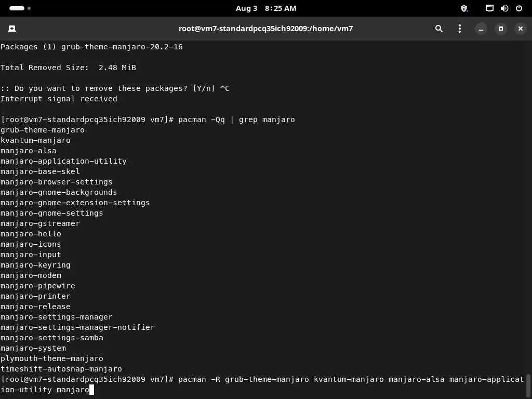This screenshot has width=532, height=399.
Task: Click the network tray icon
Action: (x=489, y=8)
